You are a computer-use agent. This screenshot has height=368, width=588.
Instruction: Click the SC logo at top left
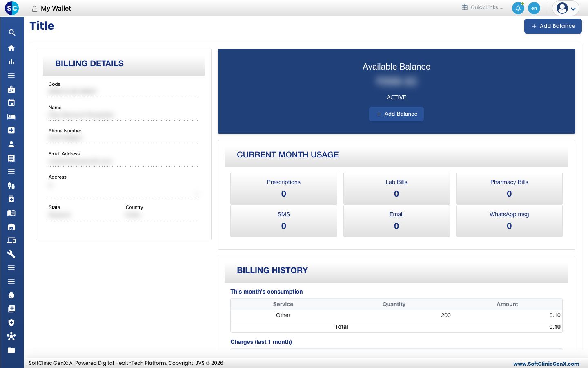(x=12, y=8)
